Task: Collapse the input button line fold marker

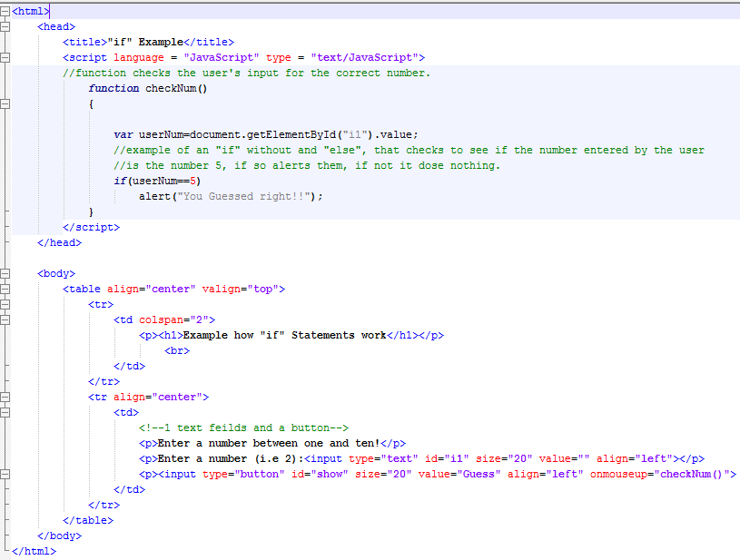Action: pos(5,474)
